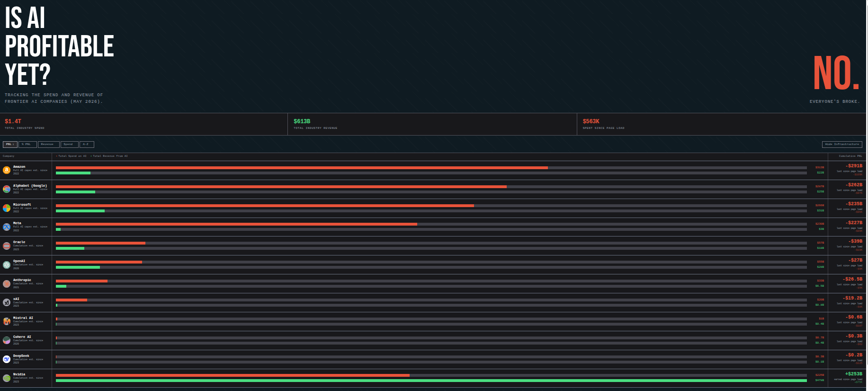Click Microsoft's -$235B cumulative PNL value
This screenshot has width=868, height=391.
point(854,204)
